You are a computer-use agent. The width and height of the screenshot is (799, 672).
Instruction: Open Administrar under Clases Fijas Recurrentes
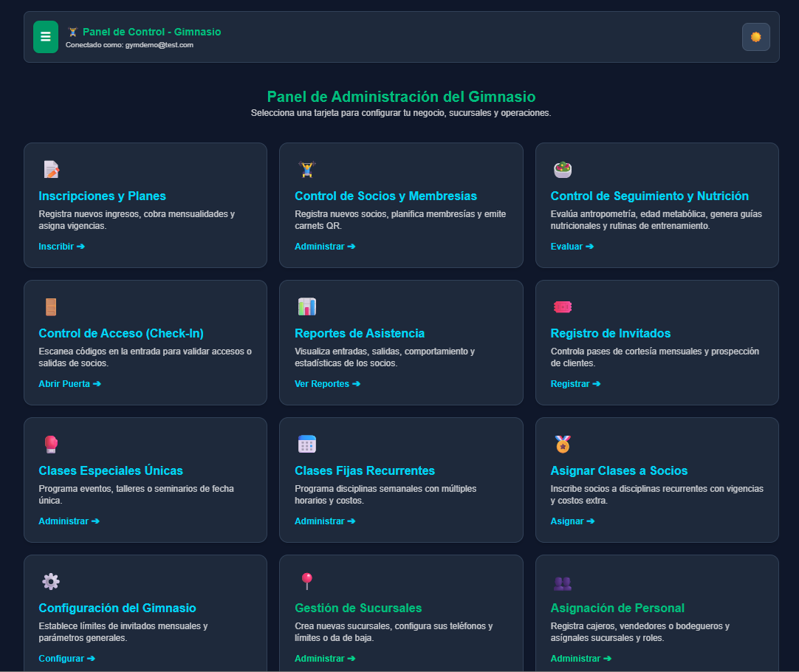[325, 521]
